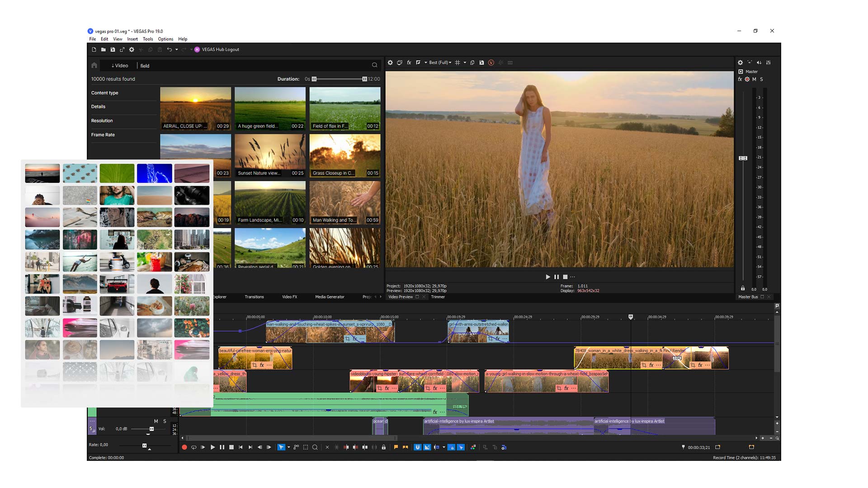868x488 pixels.
Task: Click the VEGAS Hub Logout button
Action: click(220, 49)
